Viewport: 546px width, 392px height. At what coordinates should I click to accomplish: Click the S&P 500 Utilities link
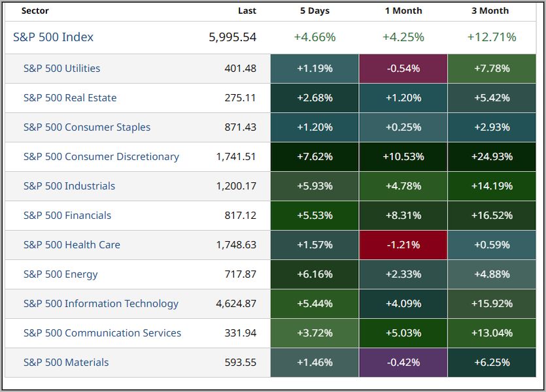(x=61, y=69)
